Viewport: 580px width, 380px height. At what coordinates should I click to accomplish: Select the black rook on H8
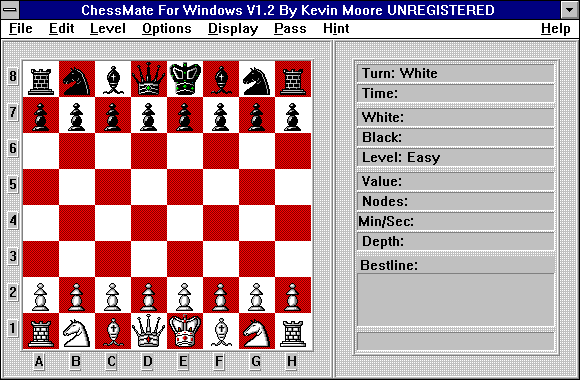click(x=293, y=79)
